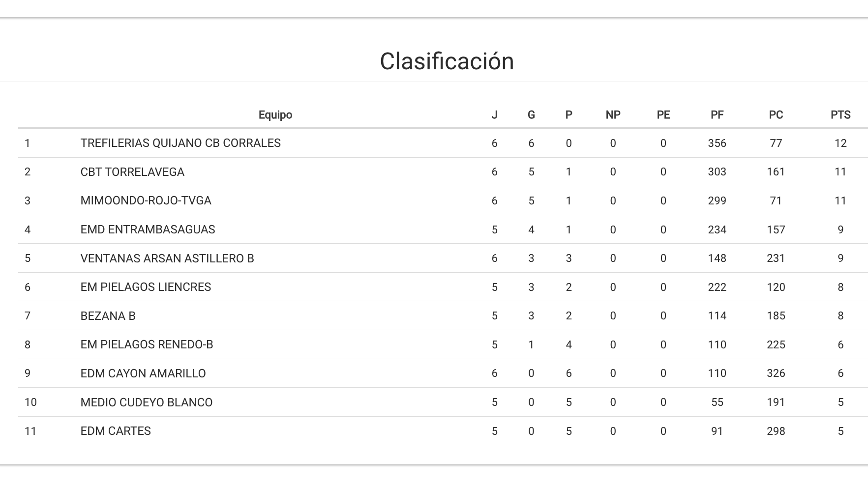Image resolution: width=868 pixels, height=485 pixels.
Task: Open the EDM CARTES team row
Action: [x=116, y=431]
